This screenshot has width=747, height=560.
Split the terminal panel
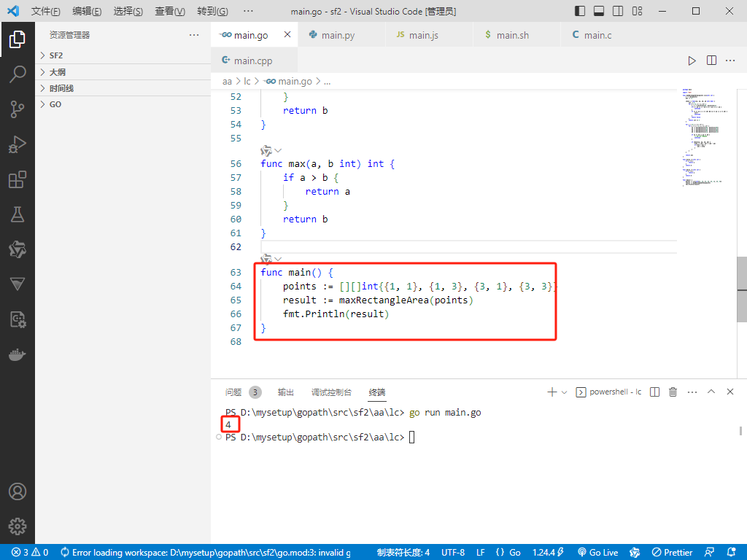coord(654,392)
